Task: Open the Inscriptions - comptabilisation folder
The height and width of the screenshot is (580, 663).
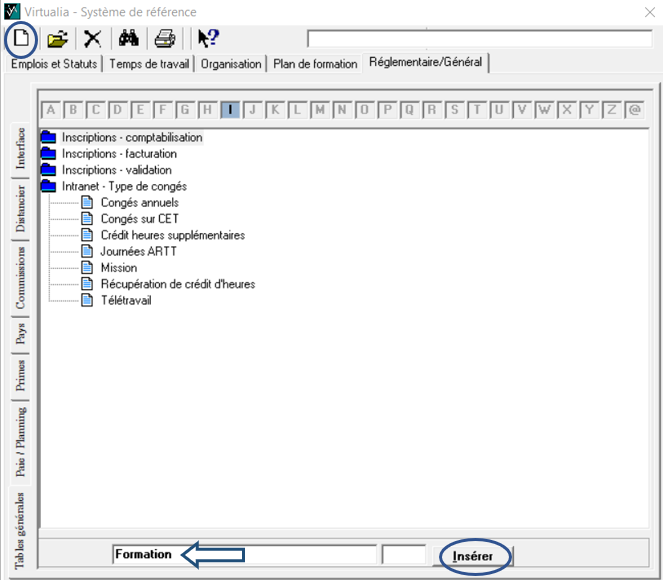Action: pyautogui.click(x=131, y=137)
